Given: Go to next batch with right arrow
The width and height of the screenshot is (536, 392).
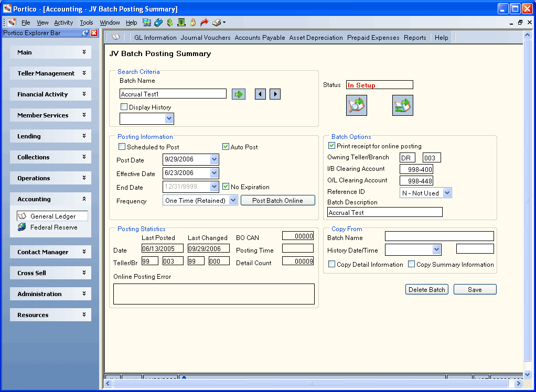Looking at the screenshot, I should (x=275, y=94).
